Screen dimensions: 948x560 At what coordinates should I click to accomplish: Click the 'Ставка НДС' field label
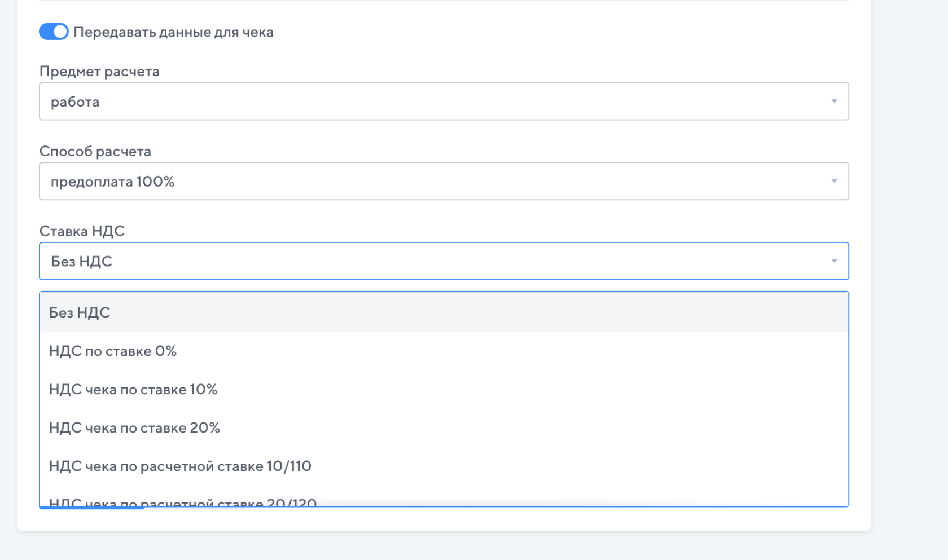[x=82, y=231]
